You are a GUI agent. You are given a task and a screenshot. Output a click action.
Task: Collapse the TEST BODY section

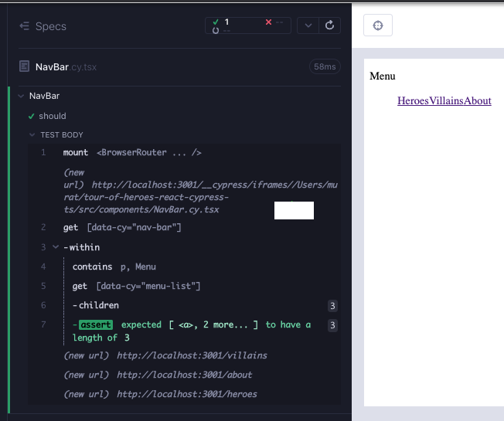pyautogui.click(x=32, y=135)
